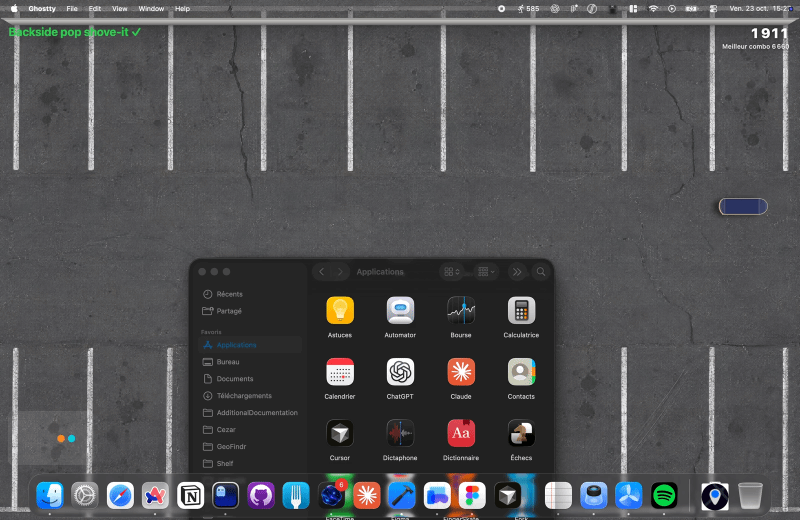Select Applications in Finder sidebar

(x=250, y=345)
